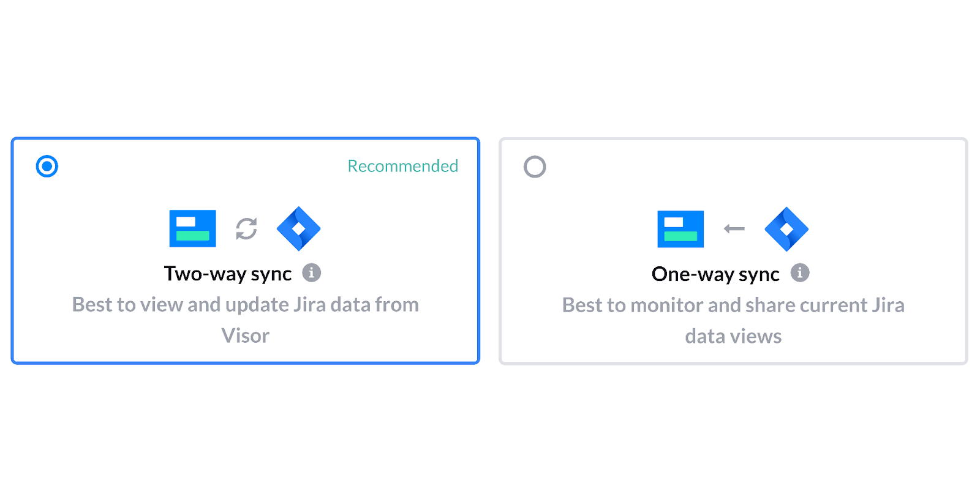The width and height of the screenshot is (980, 502).
Task: Click the info icon next to One-way sync
Action: 801,274
